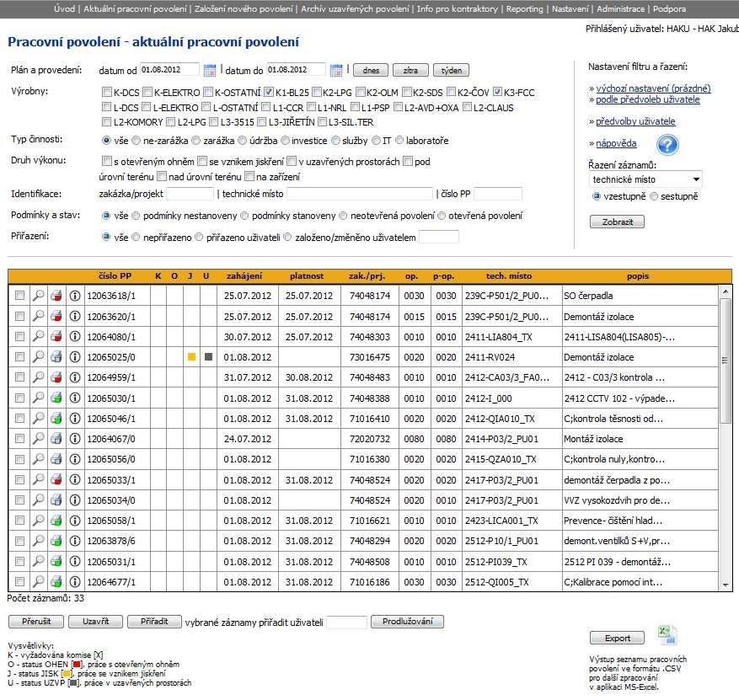Select the 'zarážka' activity type radio

(196, 141)
